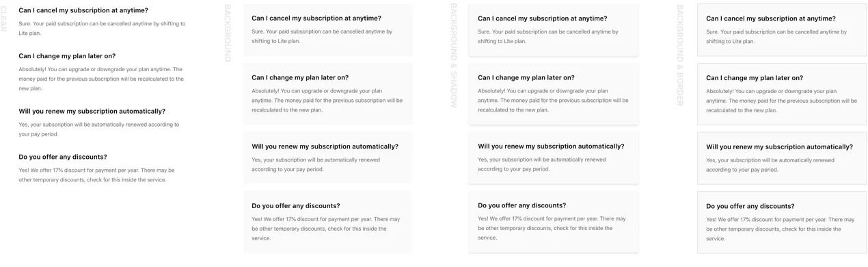Click bordered cancel subscription card

781,30
